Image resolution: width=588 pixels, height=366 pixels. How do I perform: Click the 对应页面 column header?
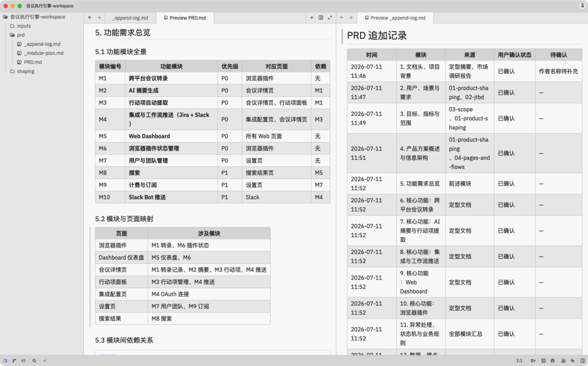(x=277, y=66)
